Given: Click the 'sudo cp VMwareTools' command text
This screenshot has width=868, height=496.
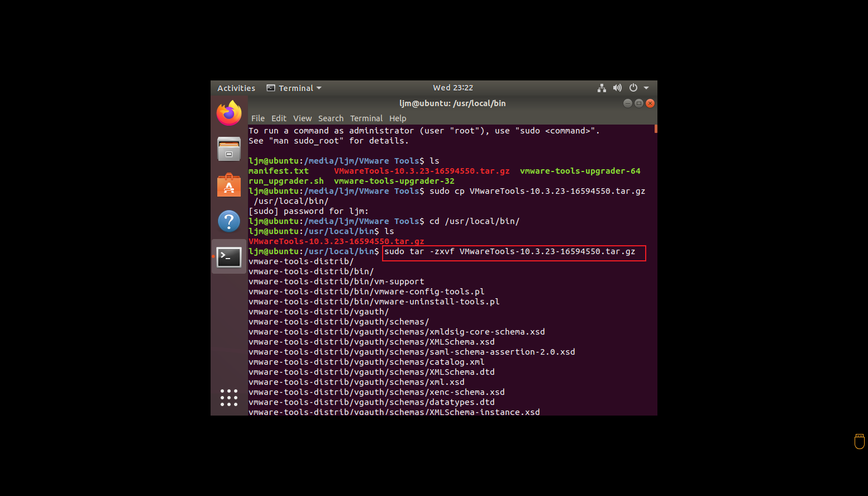Looking at the screenshot, I should [x=537, y=191].
